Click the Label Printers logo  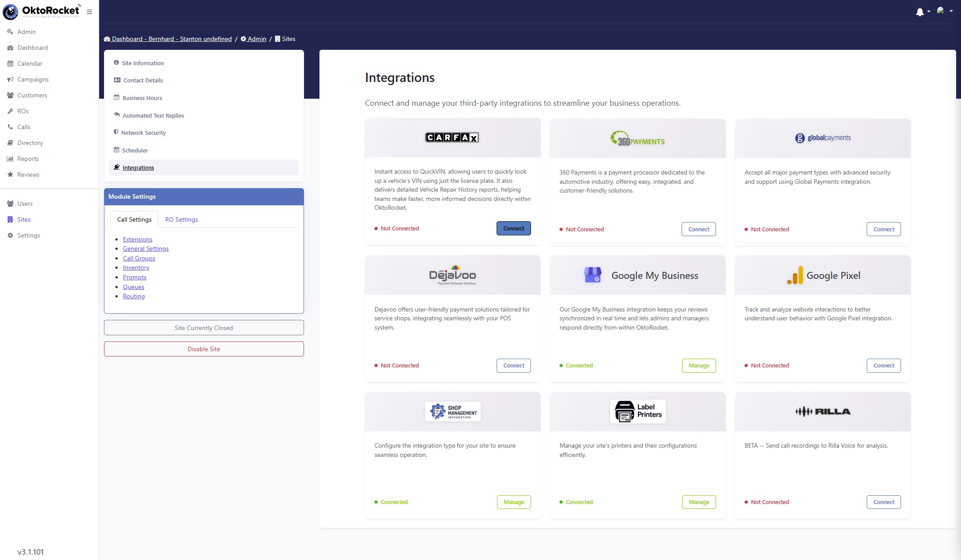[638, 412]
